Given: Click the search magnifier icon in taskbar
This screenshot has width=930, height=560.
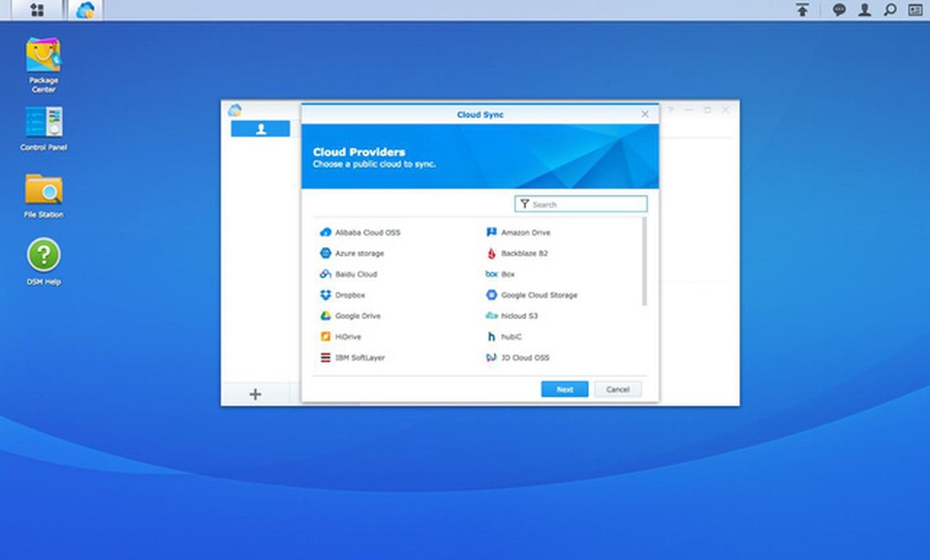Looking at the screenshot, I should tap(889, 10).
